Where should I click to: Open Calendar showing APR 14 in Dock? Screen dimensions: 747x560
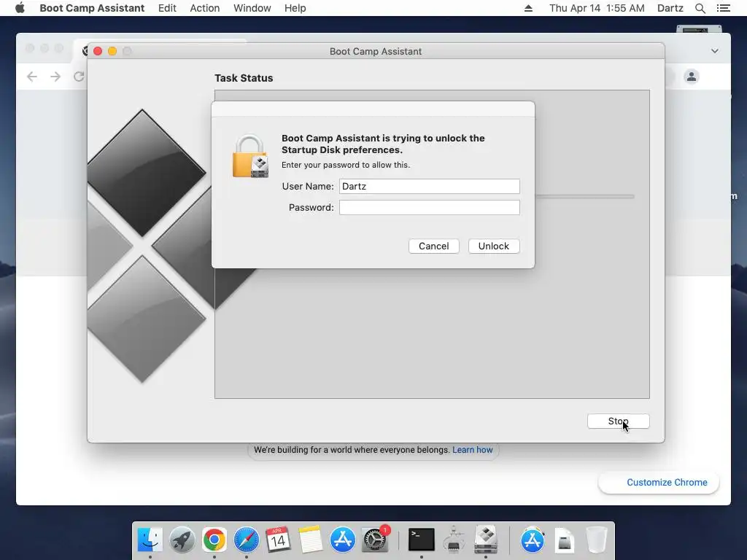pyautogui.click(x=278, y=540)
